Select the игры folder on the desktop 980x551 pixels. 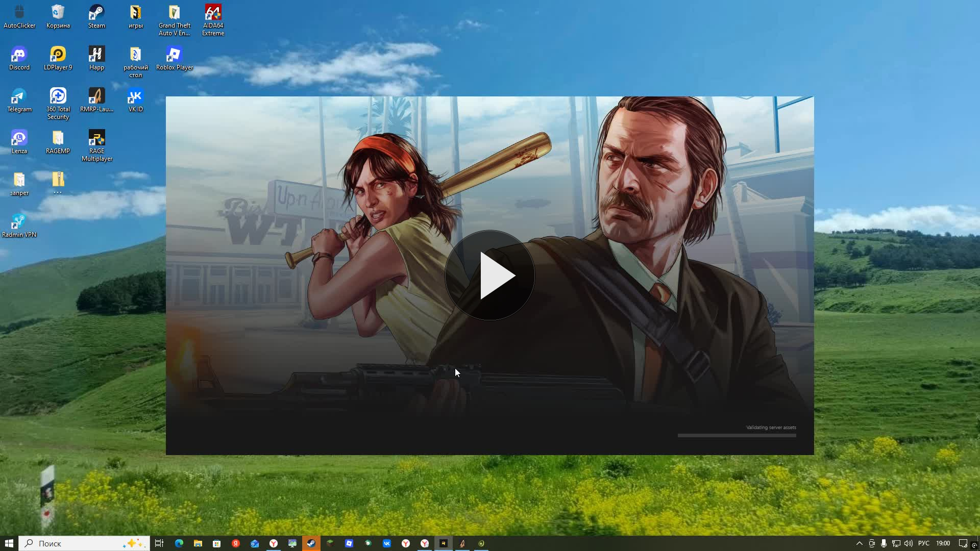pos(135,16)
